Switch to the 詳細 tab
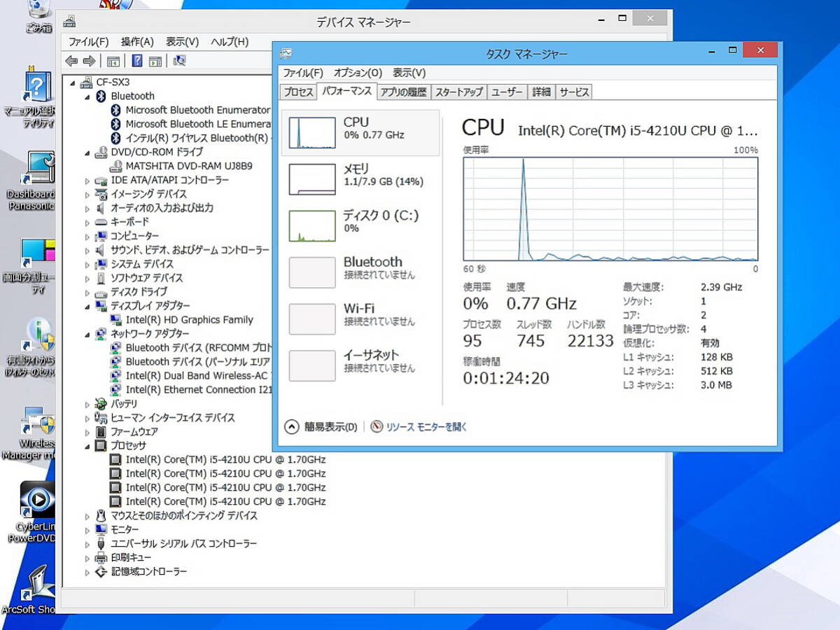Screen dimensions: 840x630 (541, 92)
